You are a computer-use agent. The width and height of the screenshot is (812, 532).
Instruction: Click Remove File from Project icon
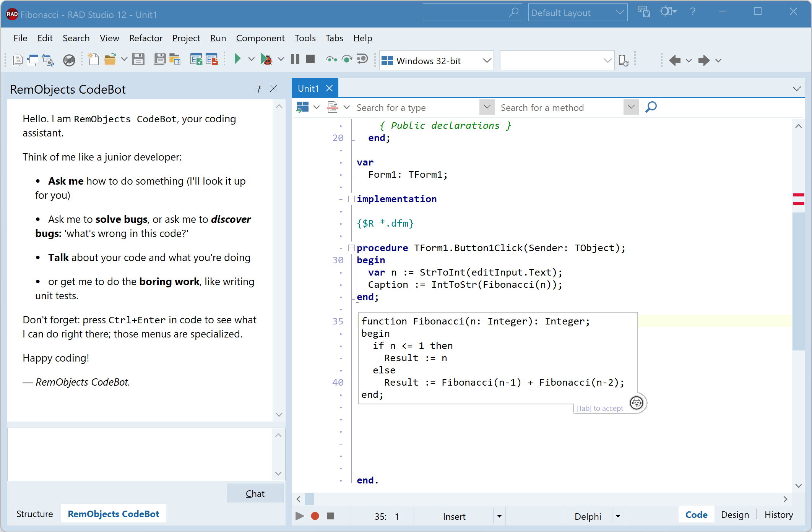point(212,60)
